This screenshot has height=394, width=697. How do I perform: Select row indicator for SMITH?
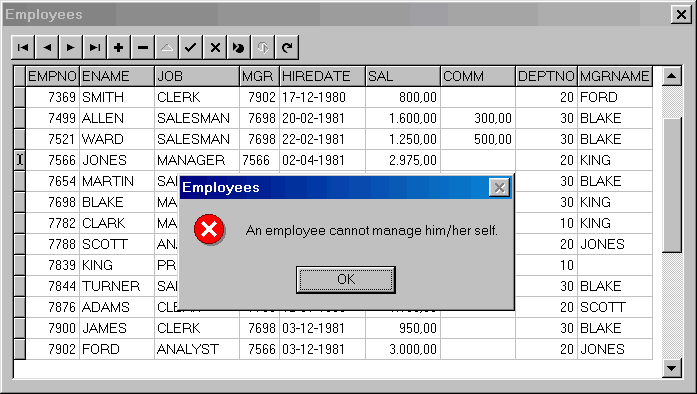[x=20, y=97]
